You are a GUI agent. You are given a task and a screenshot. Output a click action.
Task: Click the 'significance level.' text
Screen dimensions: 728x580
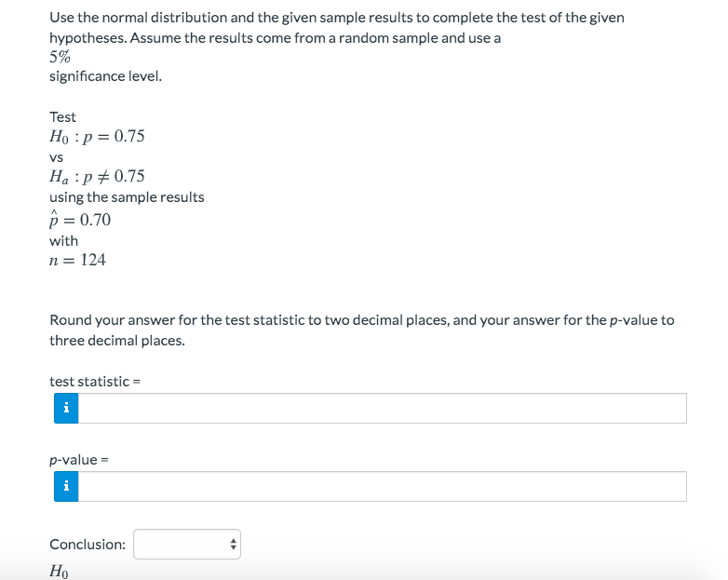105,76
